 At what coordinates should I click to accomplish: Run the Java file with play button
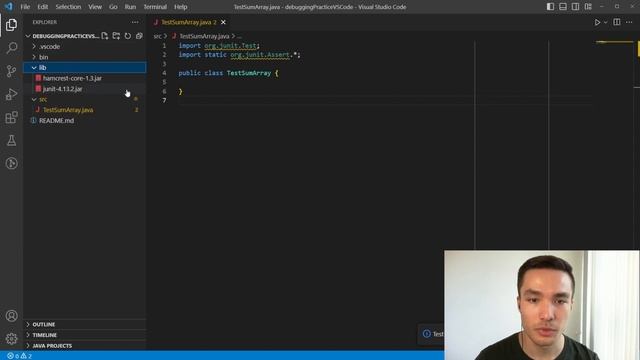pyautogui.click(x=597, y=22)
